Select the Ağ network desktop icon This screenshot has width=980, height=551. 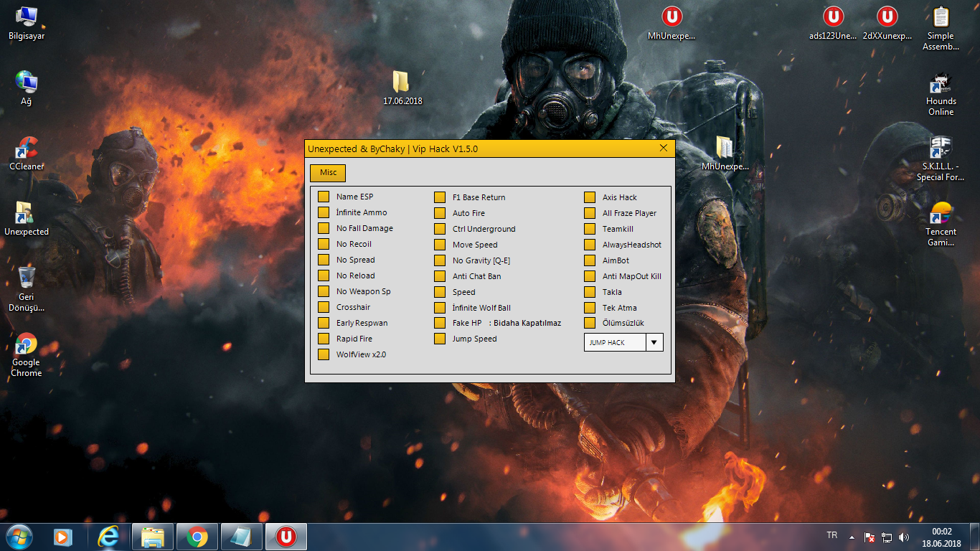click(27, 88)
